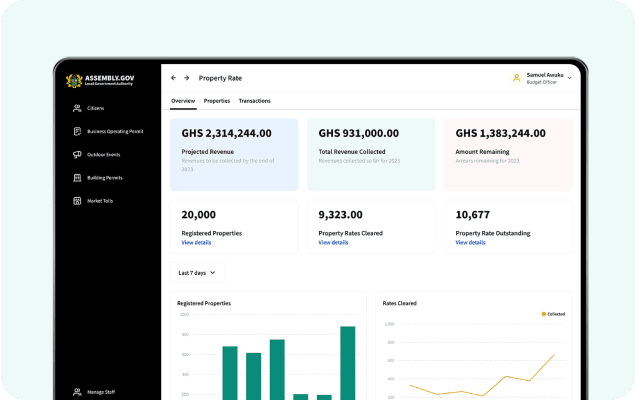635x400 pixels.
Task: Go forward using the right arrow
Action: click(187, 78)
